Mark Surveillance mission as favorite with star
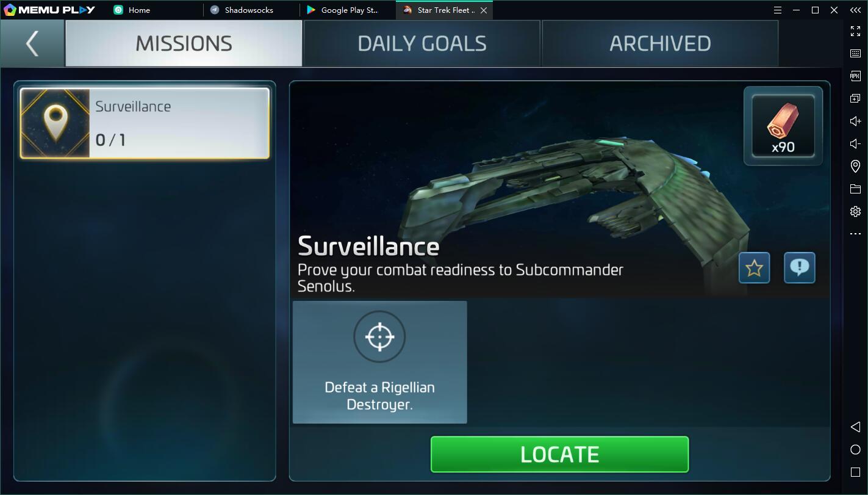This screenshot has width=868, height=495. click(x=754, y=268)
